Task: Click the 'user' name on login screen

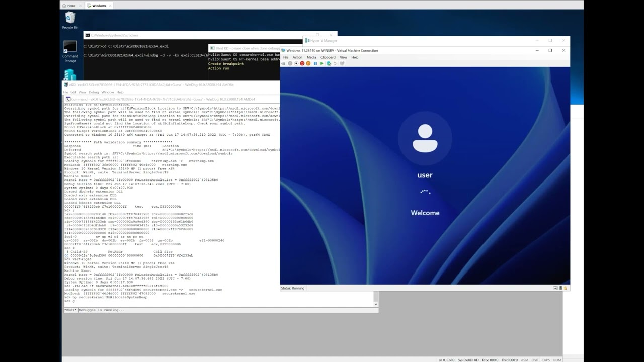Action: point(425,175)
